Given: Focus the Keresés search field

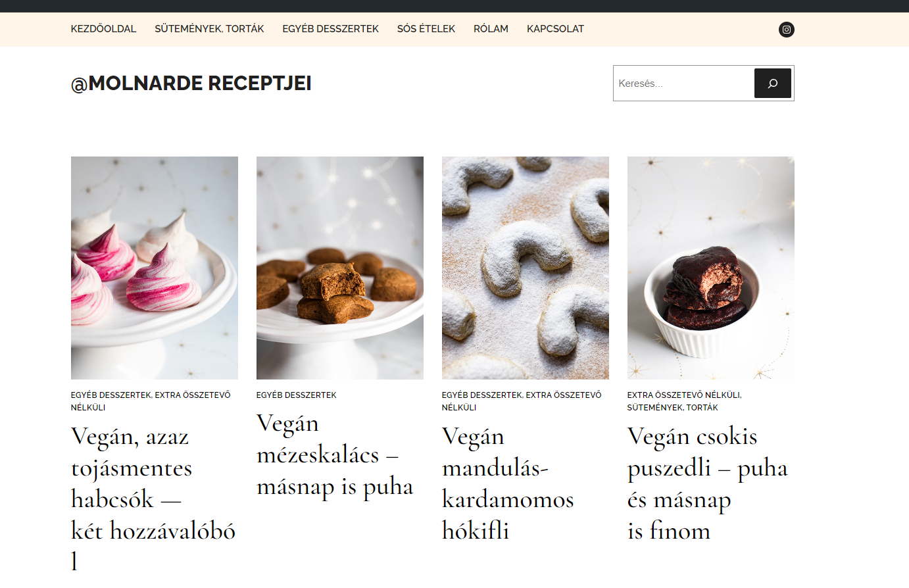Looking at the screenshot, I should (x=684, y=84).
